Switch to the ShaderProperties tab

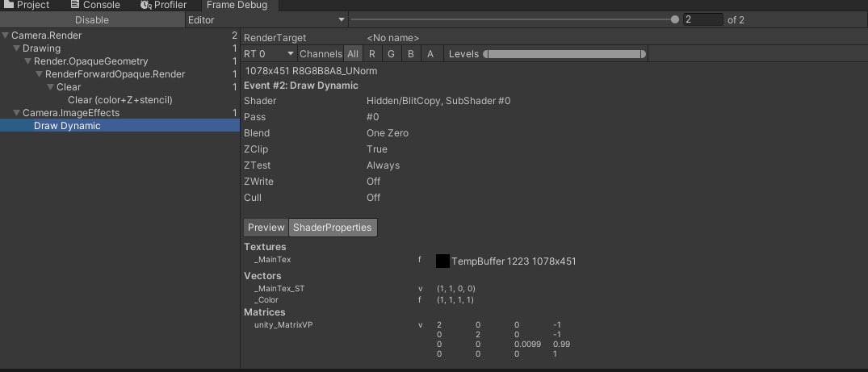[x=333, y=228]
